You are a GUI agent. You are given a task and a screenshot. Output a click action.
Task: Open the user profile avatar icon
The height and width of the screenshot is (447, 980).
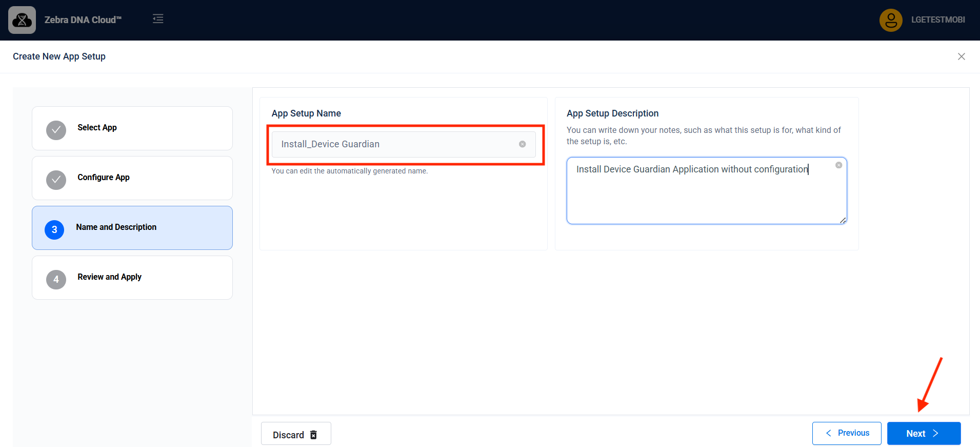click(x=891, y=20)
